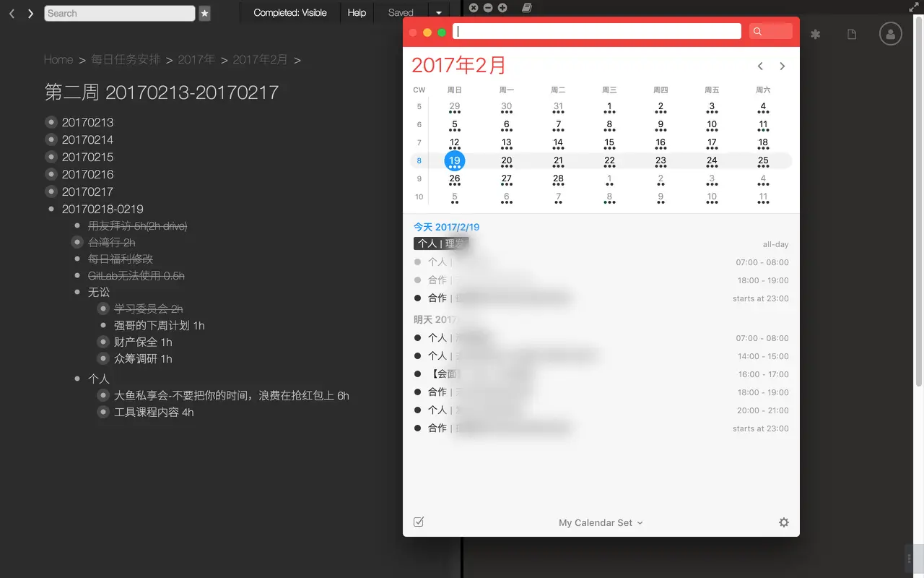Expand the 20170213 bullet
Viewport: 924px width, 578px height.
click(x=51, y=122)
